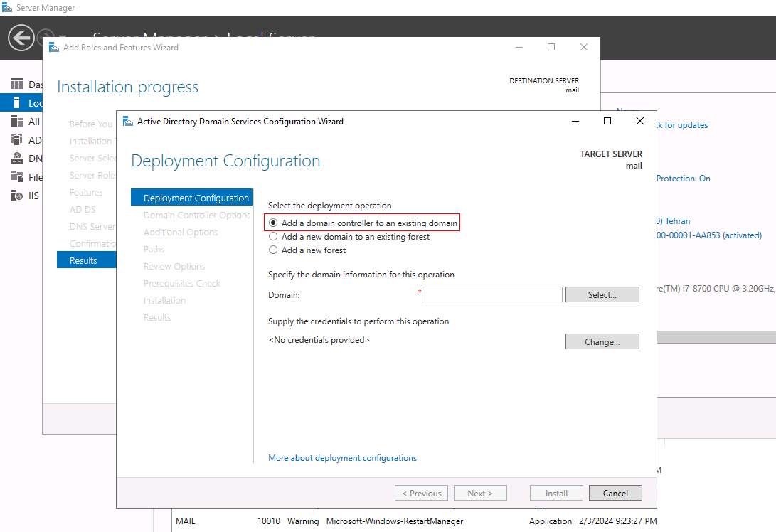776x532 pixels.
Task: Close the Add Roles and Features Wizard
Action: (584, 47)
